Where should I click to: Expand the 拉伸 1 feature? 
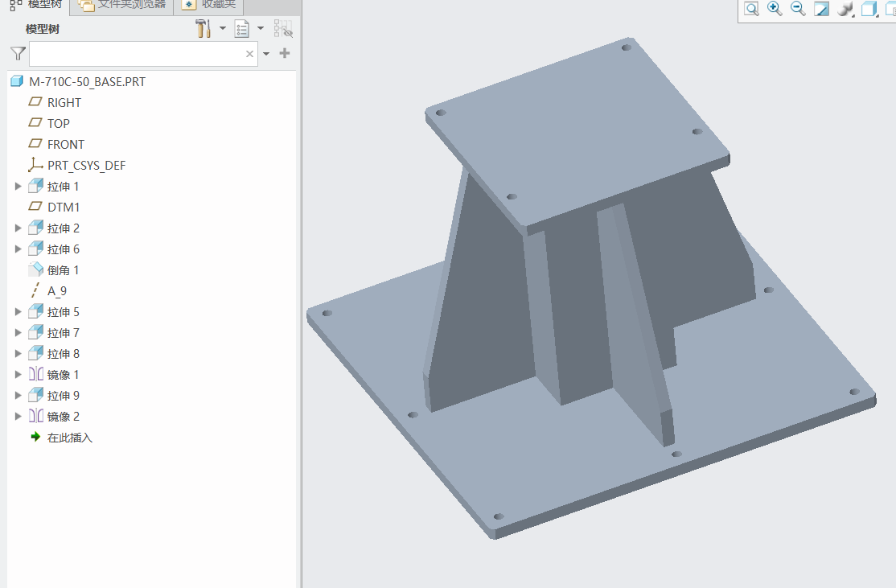point(18,187)
